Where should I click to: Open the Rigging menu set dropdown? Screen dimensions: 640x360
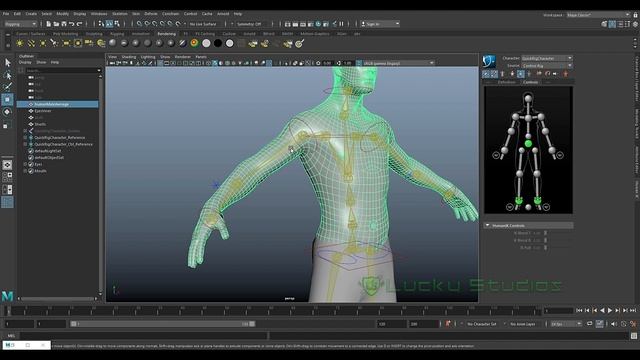pyautogui.click(x=20, y=24)
